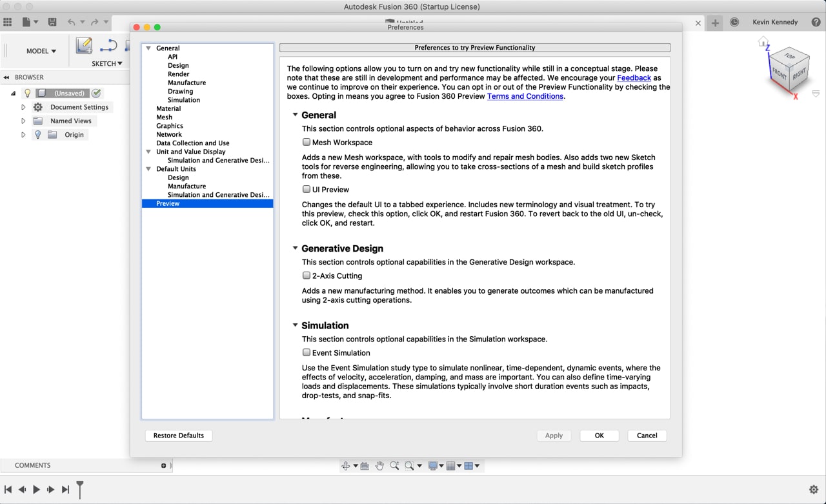This screenshot has height=504, width=826.
Task: Open Grid and Snaps icon
Action: point(451,466)
